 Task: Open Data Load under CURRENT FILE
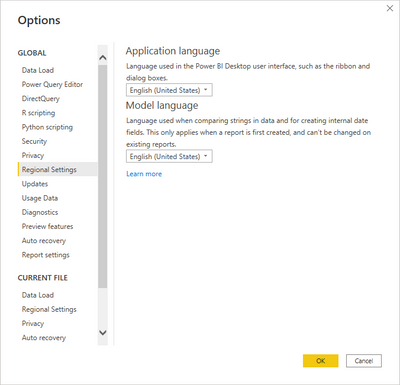(38, 295)
